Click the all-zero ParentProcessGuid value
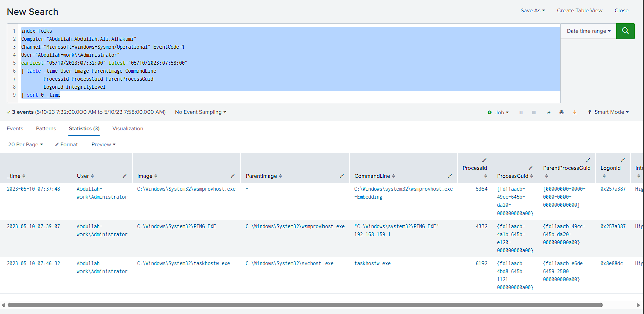This screenshot has height=314, width=644. (x=565, y=197)
